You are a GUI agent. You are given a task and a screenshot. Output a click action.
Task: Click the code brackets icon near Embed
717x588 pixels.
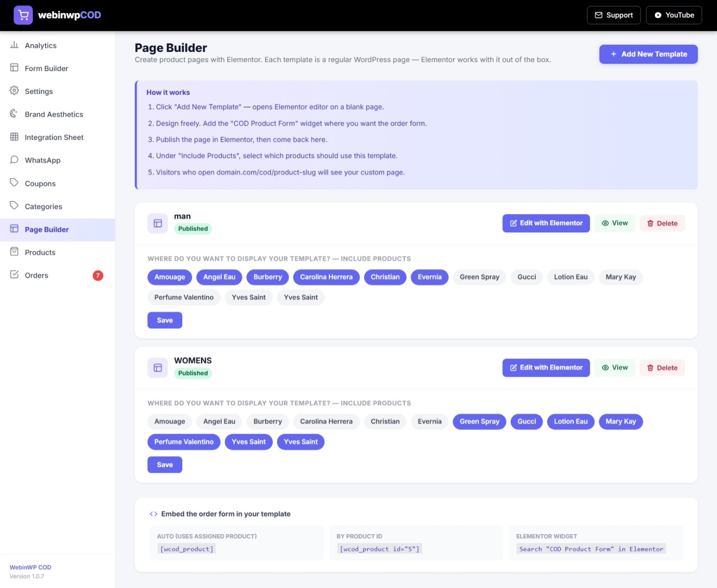tap(154, 514)
